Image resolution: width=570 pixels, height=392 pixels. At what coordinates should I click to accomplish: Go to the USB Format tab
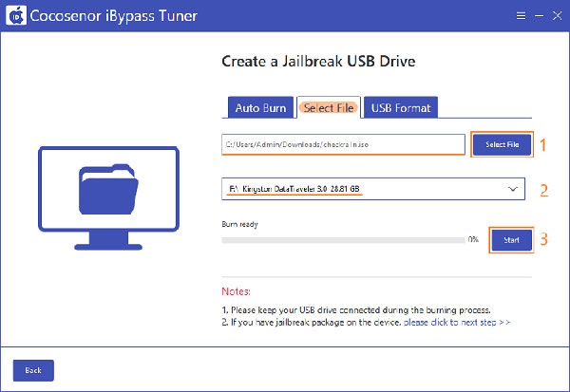click(x=401, y=107)
